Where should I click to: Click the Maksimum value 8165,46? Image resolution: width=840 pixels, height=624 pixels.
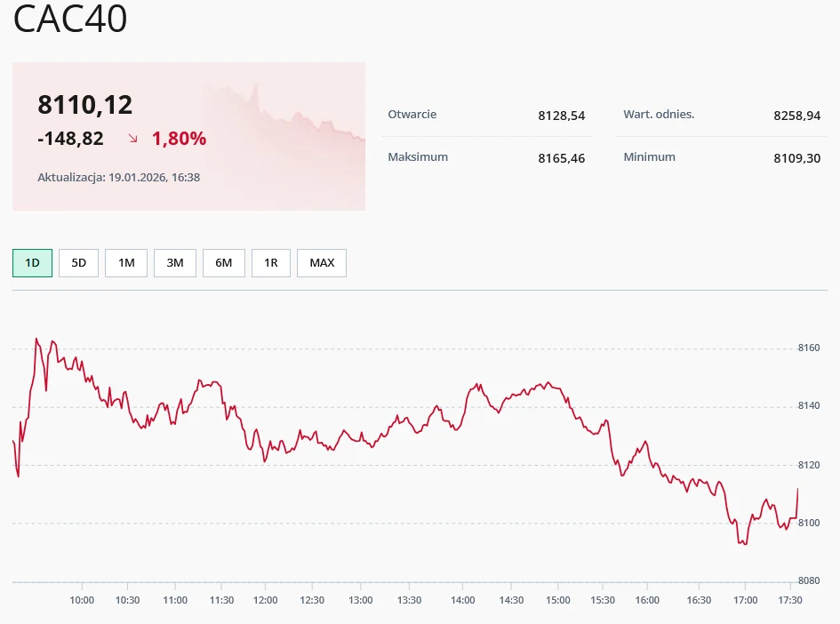[562, 157]
